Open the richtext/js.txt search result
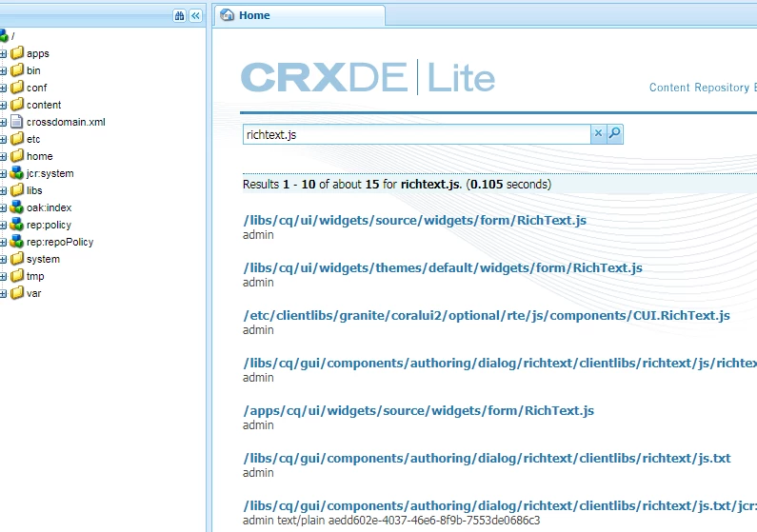 coord(488,459)
